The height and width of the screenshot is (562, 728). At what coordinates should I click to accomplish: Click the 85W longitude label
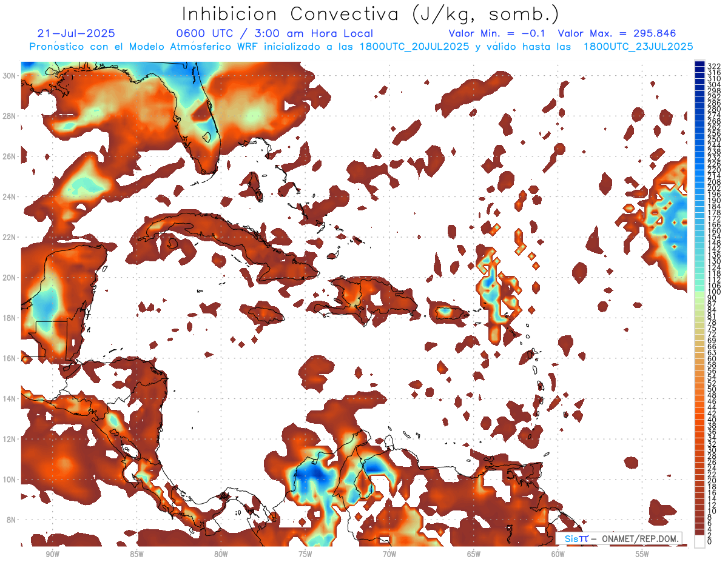pos(136,554)
